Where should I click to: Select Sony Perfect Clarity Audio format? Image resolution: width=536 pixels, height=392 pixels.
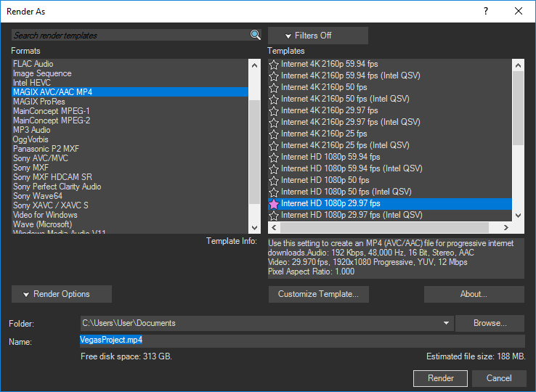pos(130,187)
